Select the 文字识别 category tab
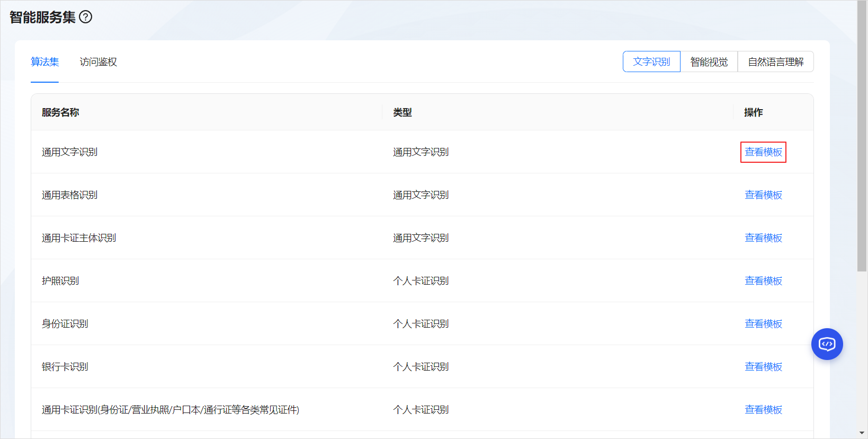The height and width of the screenshot is (439, 868). [651, 62]
